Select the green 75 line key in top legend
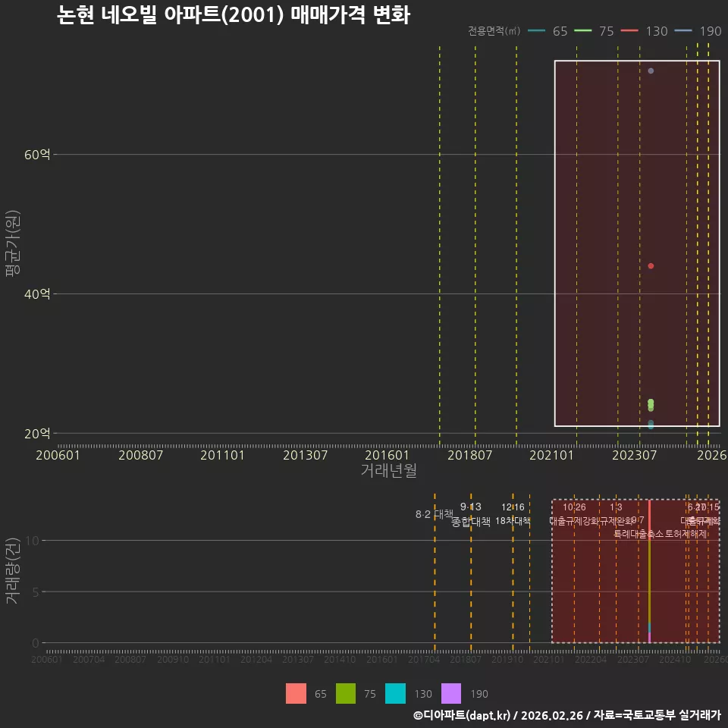 pos(583,30)
